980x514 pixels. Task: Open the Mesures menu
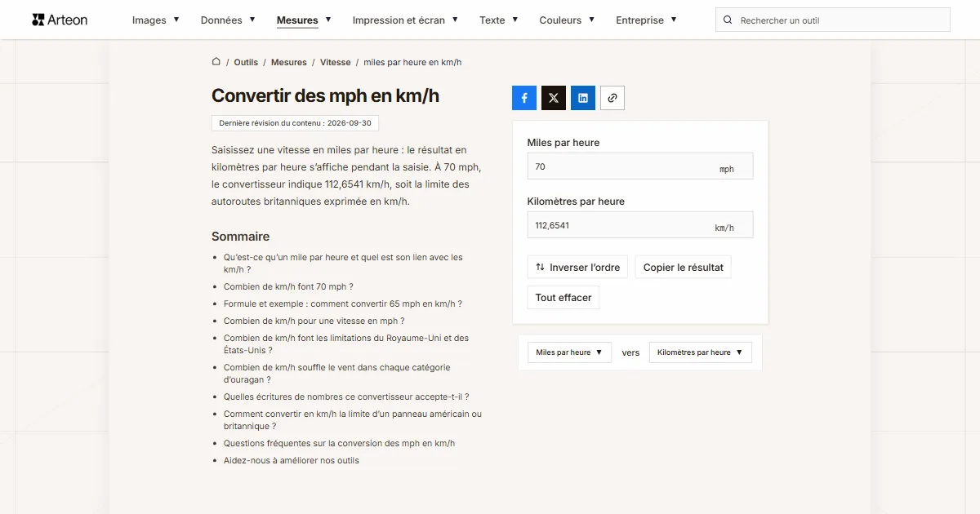click(304, 20)
